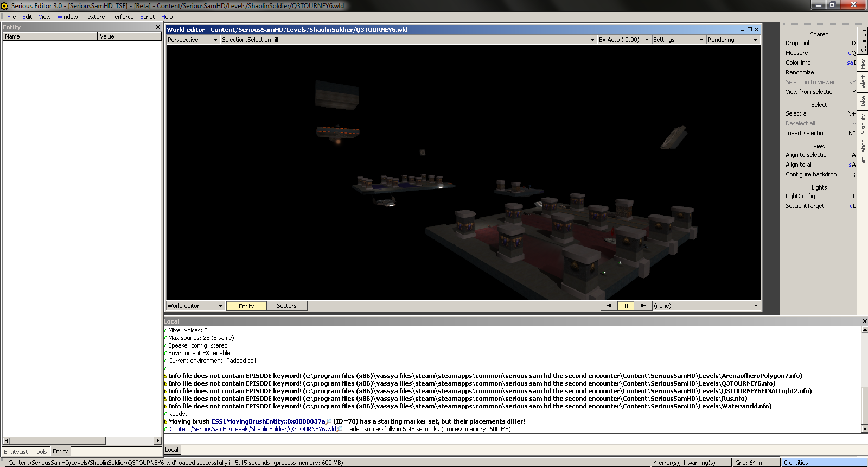Viewport: 868px width, 467px height.
Task: Click magnifier icon next to CSS1MovingBrushEntity link
Action: (329, 421)
